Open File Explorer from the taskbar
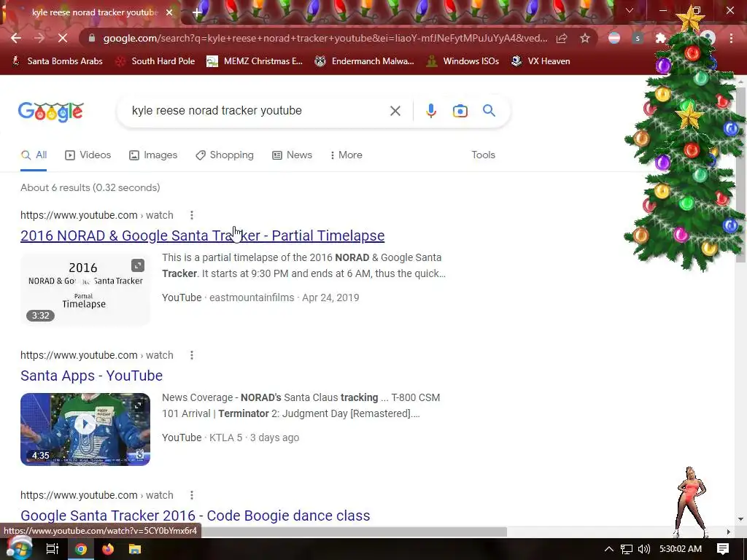747x560 pixels. point(135,549)
